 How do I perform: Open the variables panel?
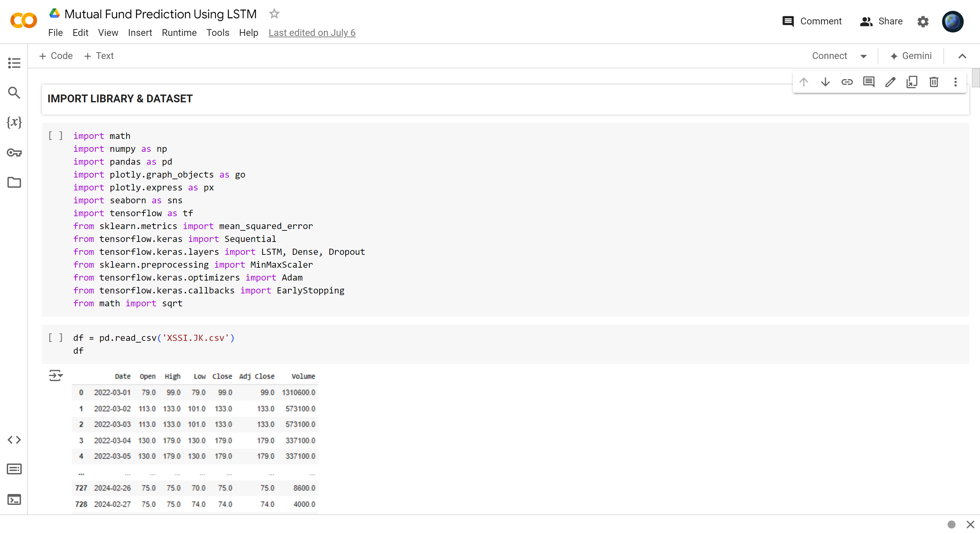coord(14,122)
